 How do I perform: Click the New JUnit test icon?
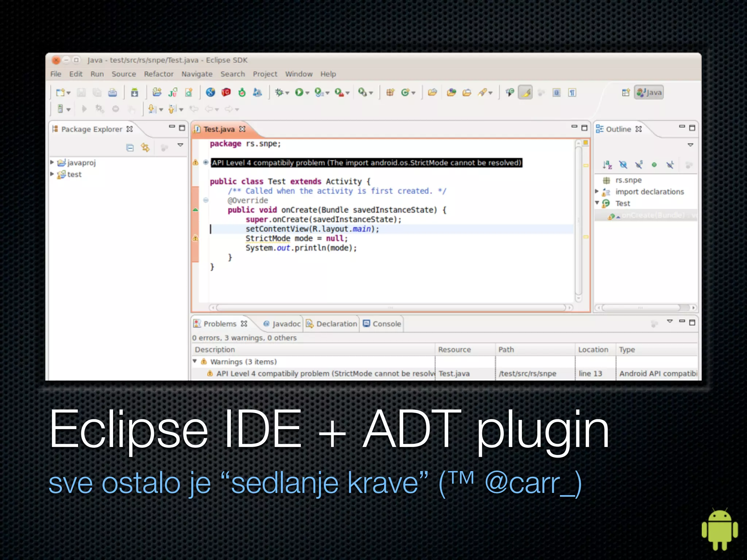click(173, 93)
